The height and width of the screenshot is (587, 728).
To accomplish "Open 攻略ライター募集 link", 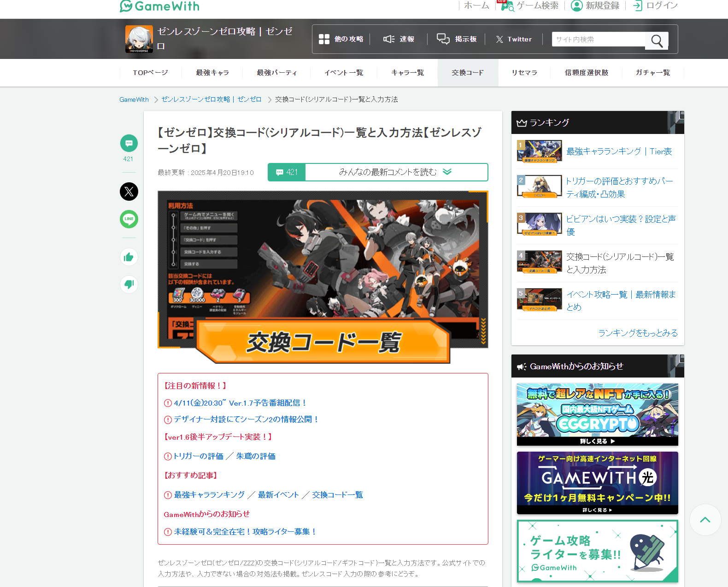I will click(246, 532).
